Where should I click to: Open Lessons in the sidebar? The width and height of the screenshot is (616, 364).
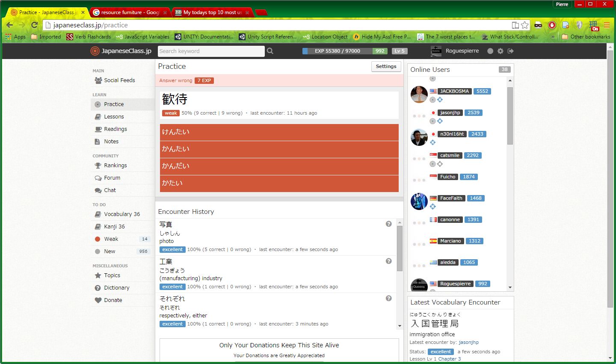[114, 117]
